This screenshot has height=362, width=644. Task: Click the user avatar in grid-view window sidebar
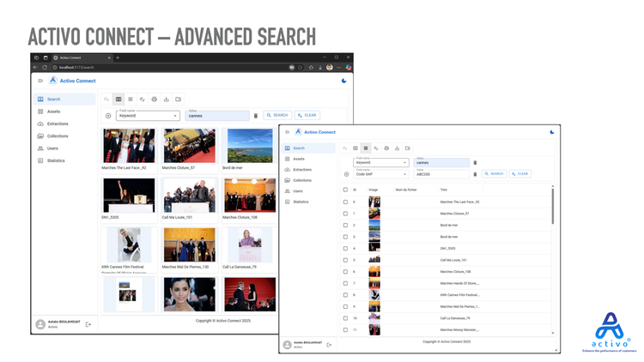(x=40, y=324)
